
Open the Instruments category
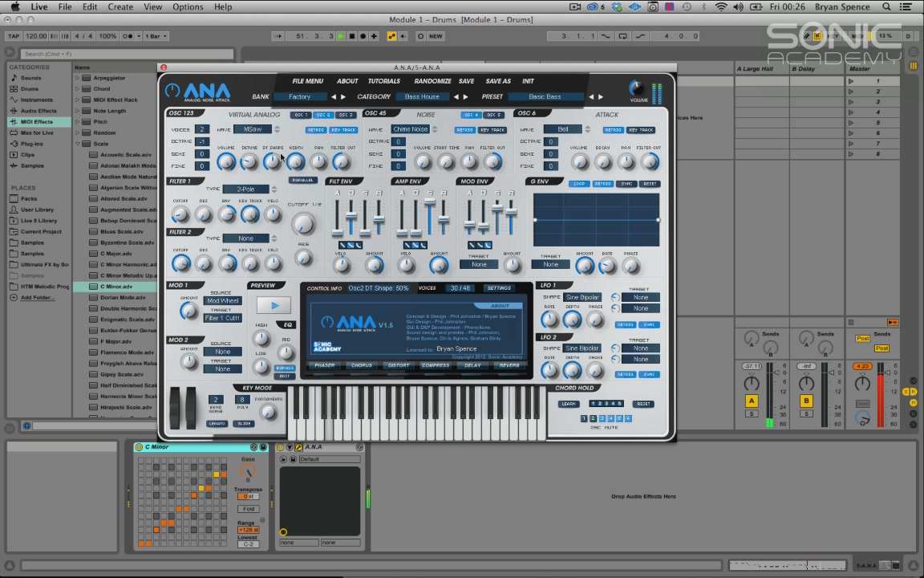coord(37,100)
